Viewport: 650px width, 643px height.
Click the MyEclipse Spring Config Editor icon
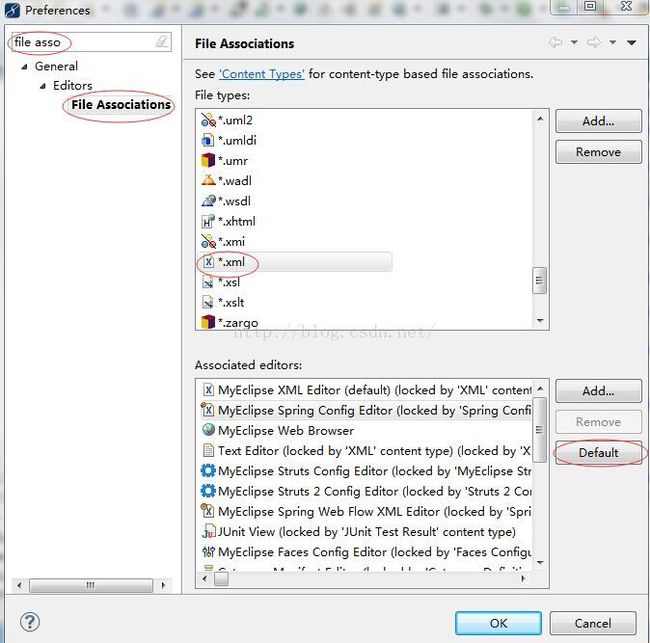(x=208, y=410)
